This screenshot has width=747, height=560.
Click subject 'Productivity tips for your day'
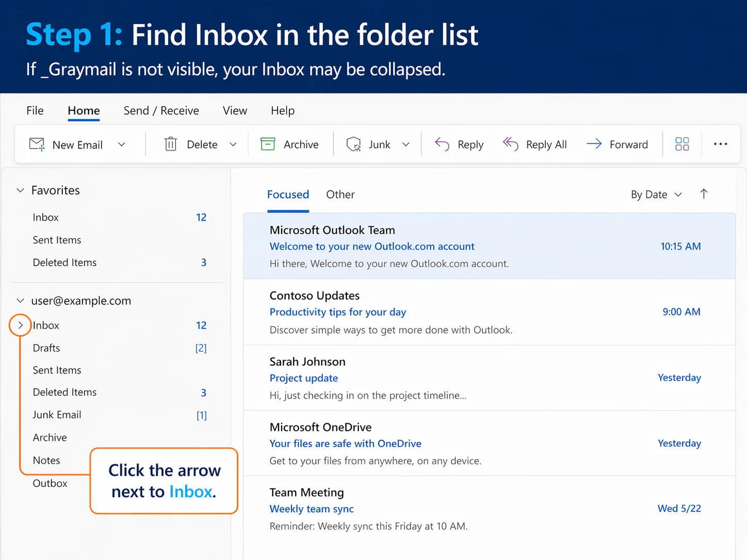point(338,312)
